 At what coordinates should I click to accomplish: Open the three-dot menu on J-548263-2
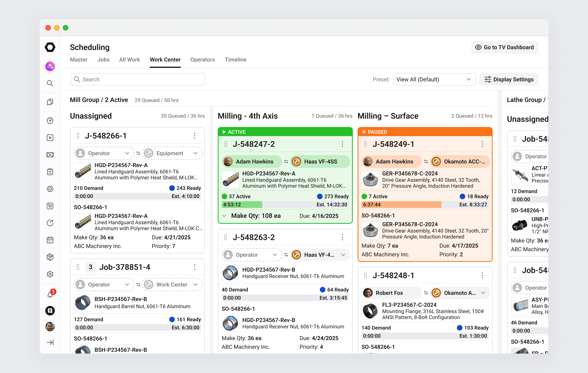[x=342, y=237]
